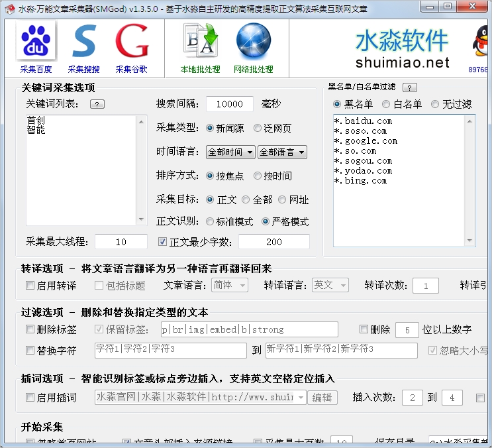
Task: Open the 全部语言 dropdown
Action: pos(282,152)
